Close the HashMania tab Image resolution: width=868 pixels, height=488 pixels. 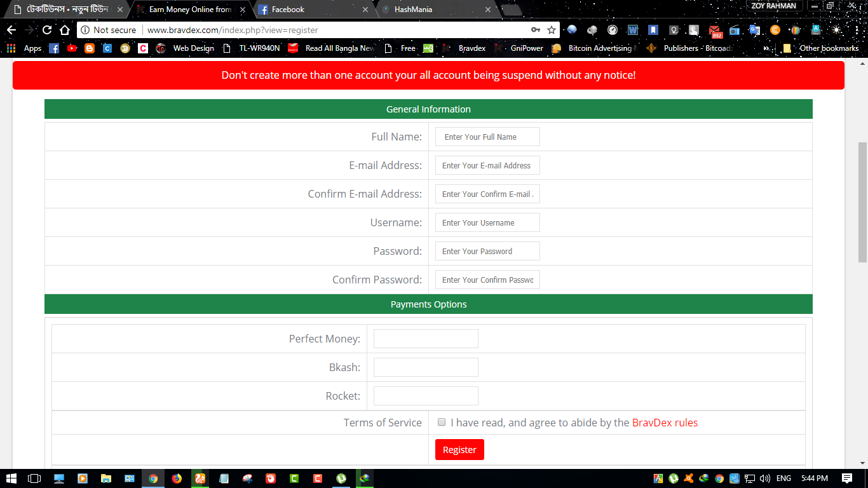click(x=488, y=10)
